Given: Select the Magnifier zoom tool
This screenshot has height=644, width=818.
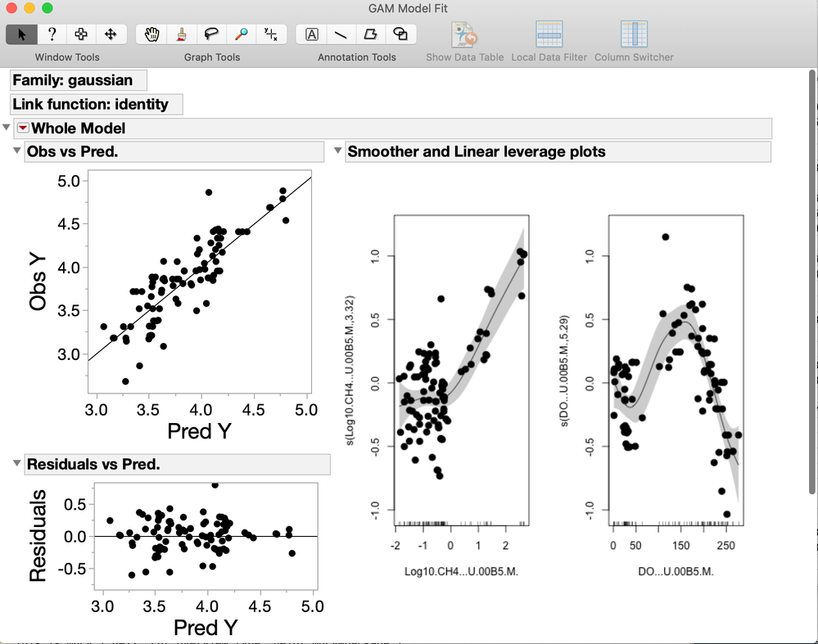Looking at the screenshot, I should tap(241, 34).
